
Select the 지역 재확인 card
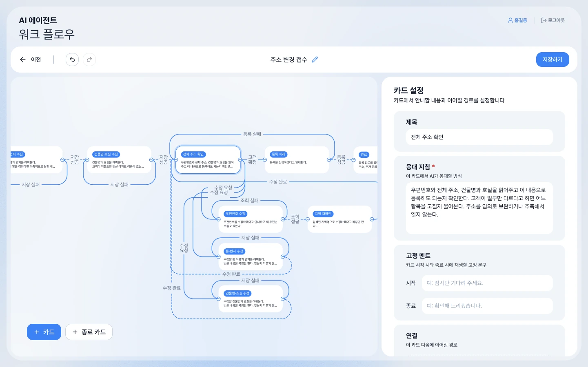coord(339,219)
